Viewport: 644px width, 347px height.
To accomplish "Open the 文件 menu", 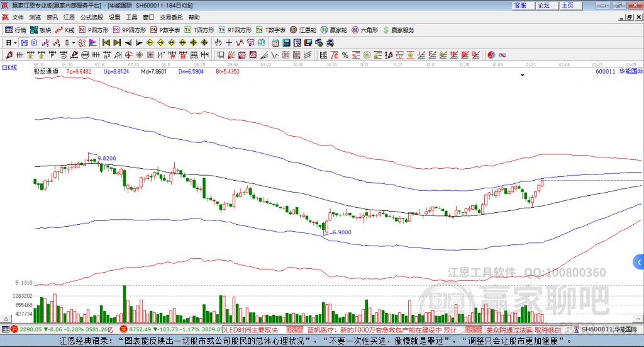I will point(18,17).
